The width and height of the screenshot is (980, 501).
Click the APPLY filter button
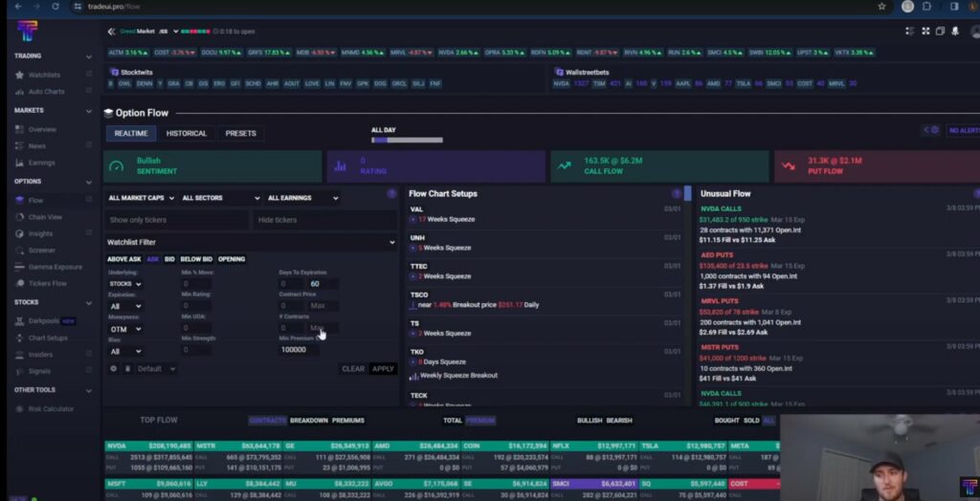[x=383, y=368]
